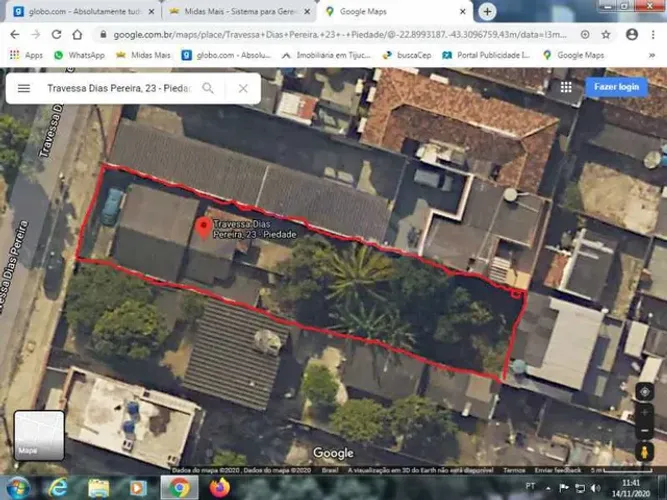Center map on your location
The image size is (667, 500).
[644, 391]
